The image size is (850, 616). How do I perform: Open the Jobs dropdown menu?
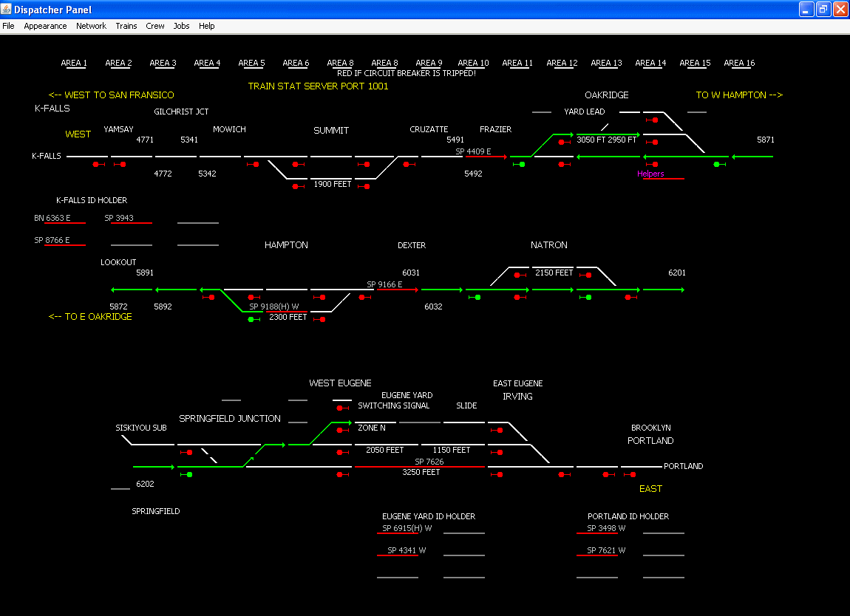181,25
